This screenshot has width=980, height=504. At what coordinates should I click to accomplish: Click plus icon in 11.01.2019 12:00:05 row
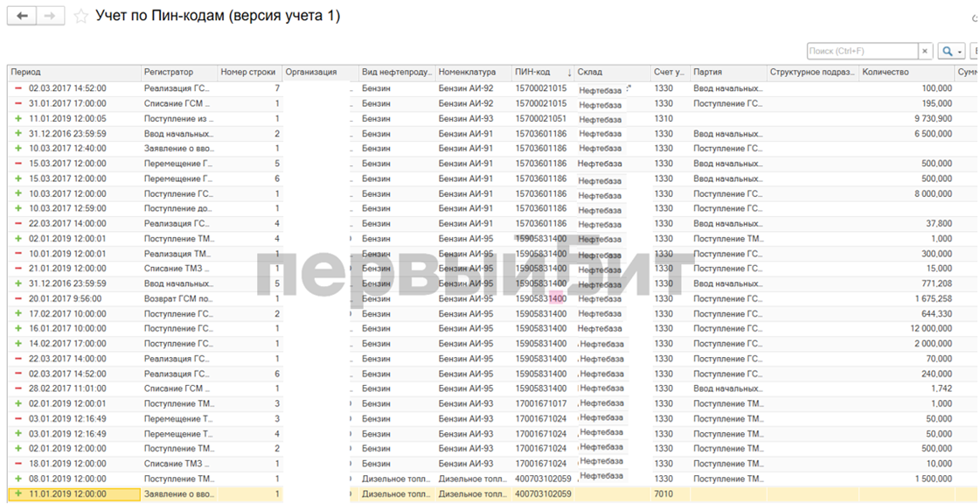coord(18,118)
